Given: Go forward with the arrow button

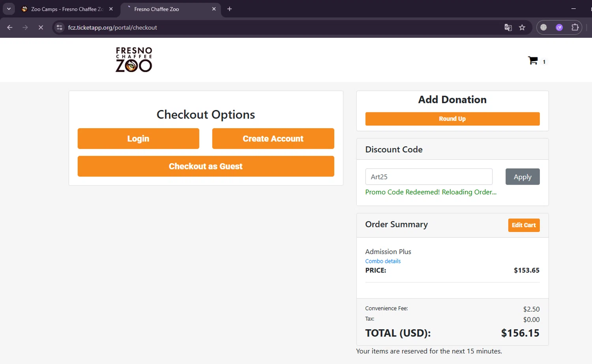Looking at the screenshot, I should click(25, 27).
